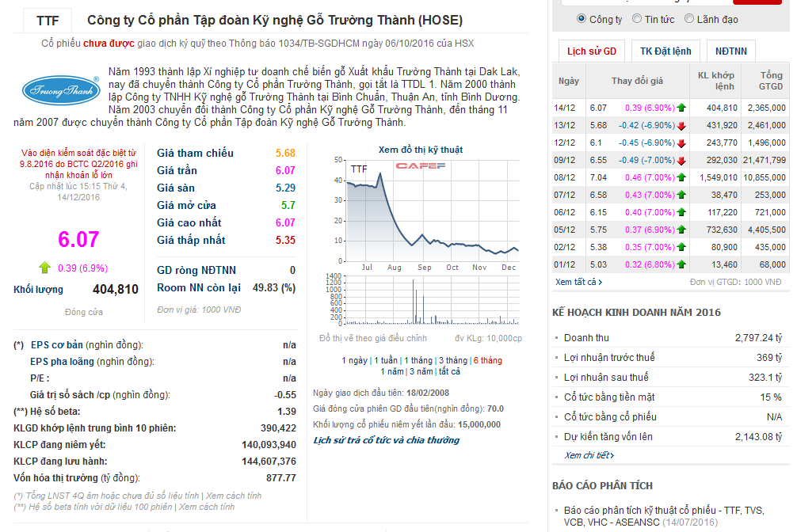Screen dimensions: 797x532
Task: Click the red down arrow in the 09/12 row
Action: [x=681, y=160]
